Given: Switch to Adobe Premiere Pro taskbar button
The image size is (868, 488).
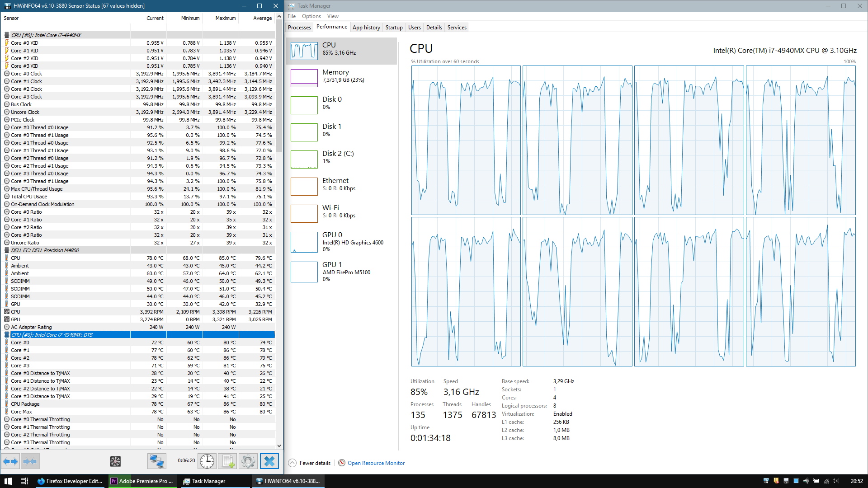Looking at the screenshot, I should (142, 481).
